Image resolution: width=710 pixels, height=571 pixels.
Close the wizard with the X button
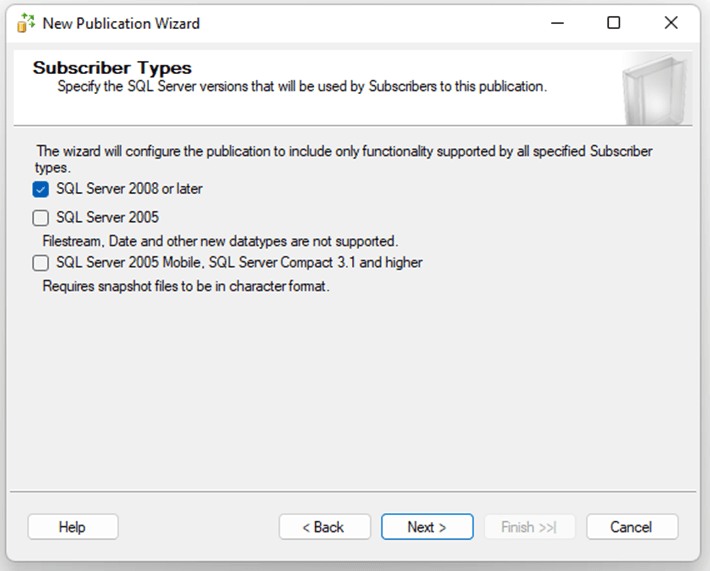(671, 23)
